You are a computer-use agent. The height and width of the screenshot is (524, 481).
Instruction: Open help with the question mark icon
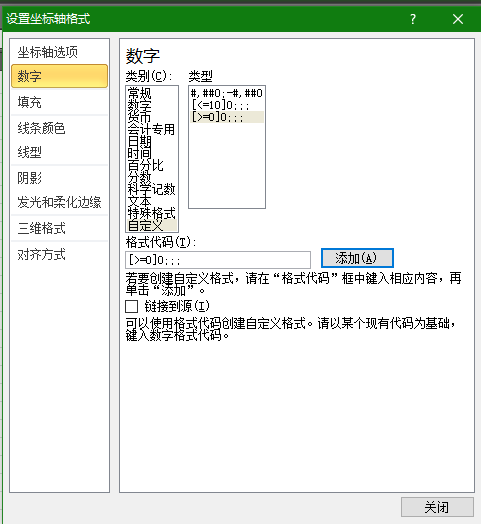pyautogui.click(x=413, y=19)
